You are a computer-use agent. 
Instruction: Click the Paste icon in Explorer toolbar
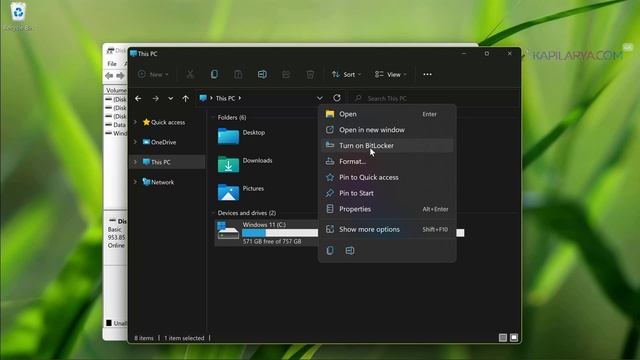coord(238,74)
